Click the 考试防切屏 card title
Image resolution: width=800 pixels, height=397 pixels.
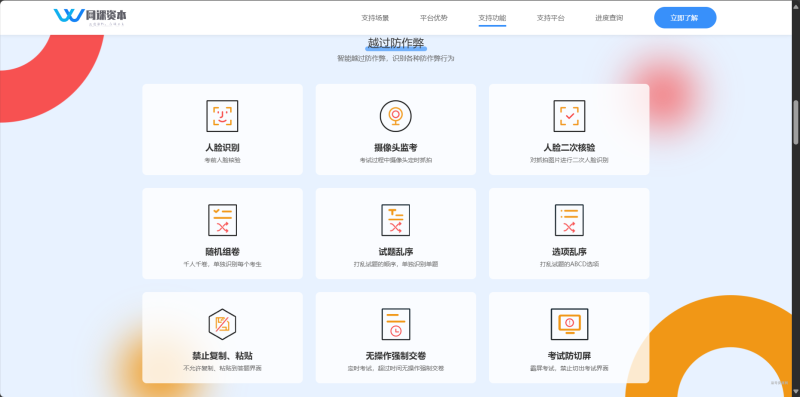click(x=569, y=356)
